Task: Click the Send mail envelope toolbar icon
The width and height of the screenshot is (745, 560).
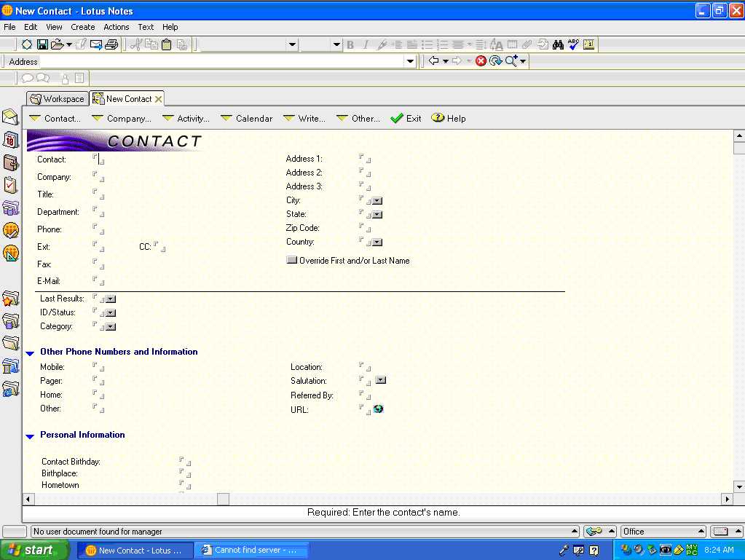Action: (96, 44)
